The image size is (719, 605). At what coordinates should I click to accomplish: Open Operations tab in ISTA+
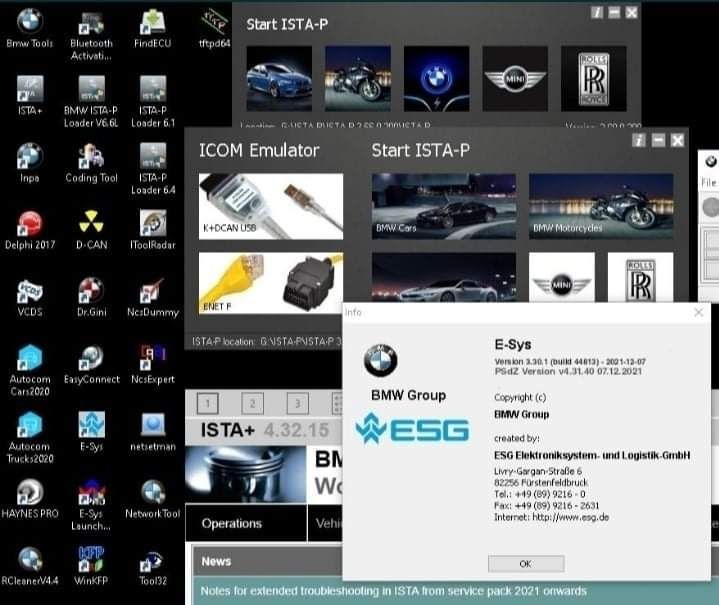click(x=246, y=523)
